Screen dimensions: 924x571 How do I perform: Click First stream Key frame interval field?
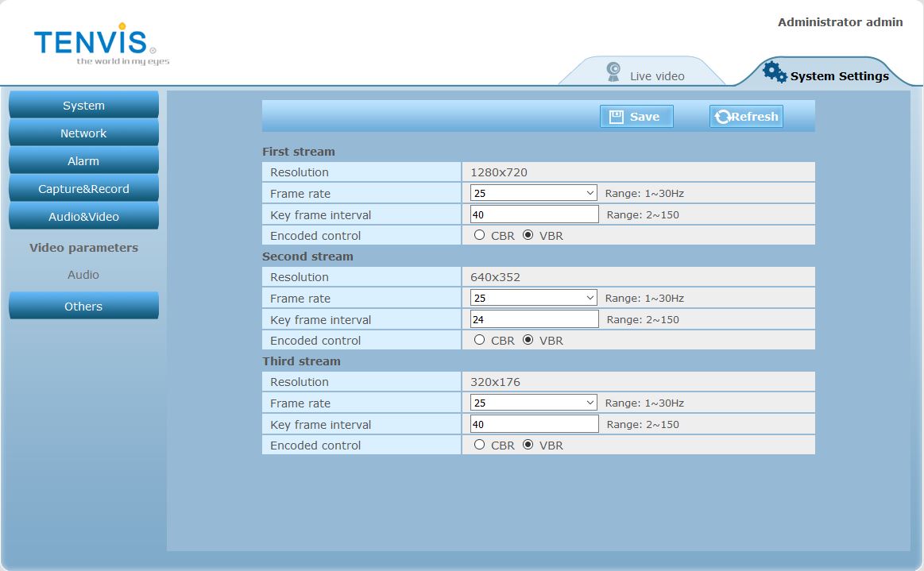pyautogui.click(x=534, y=214)
